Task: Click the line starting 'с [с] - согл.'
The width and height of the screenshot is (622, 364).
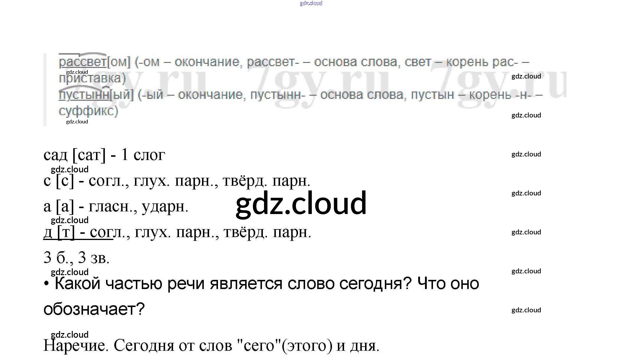Action: point(177,181)
